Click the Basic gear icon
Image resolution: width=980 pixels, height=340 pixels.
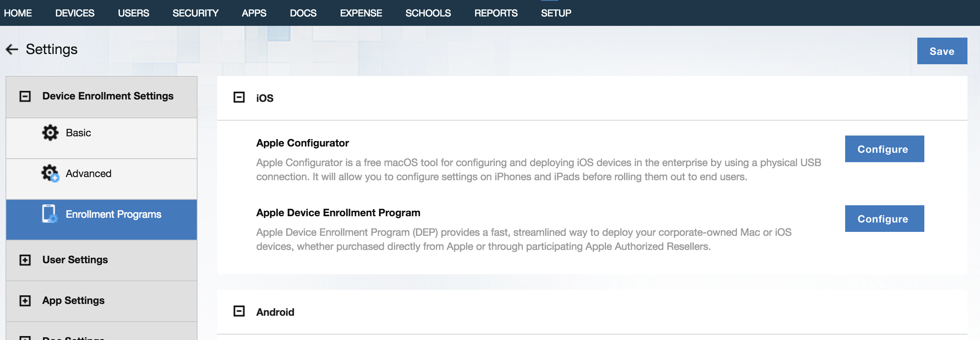(x=50, y=133)
